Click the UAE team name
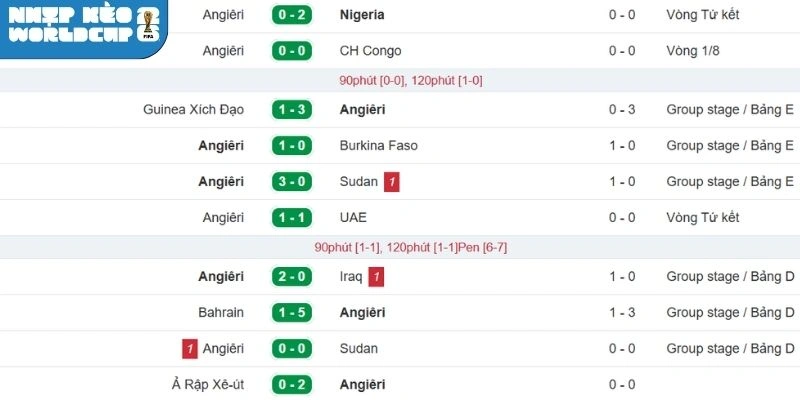Screen dimensions: 800x400 click(354, 218)
